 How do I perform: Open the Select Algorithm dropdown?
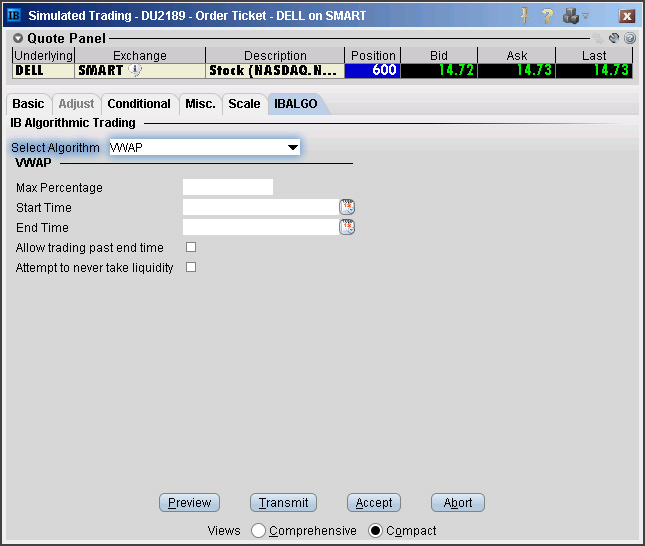pos(204,147)
